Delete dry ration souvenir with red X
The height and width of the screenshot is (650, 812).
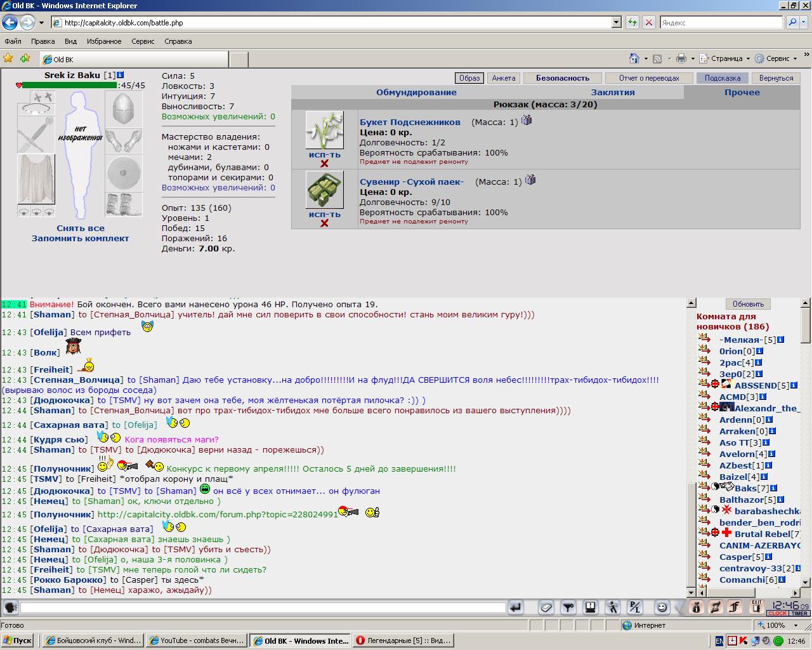click(324, 223)
